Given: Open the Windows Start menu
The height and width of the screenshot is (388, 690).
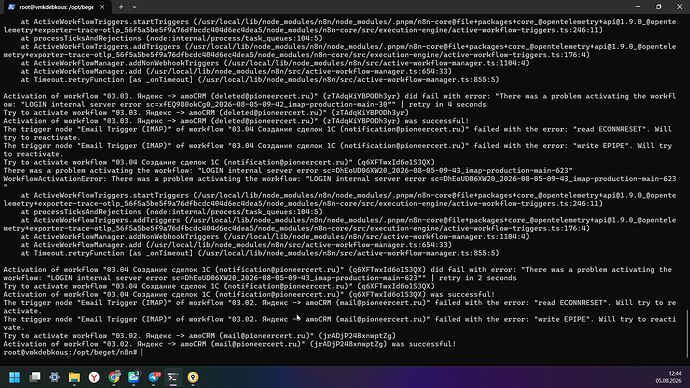Looking at the screenshot, I should pos(15,377).
